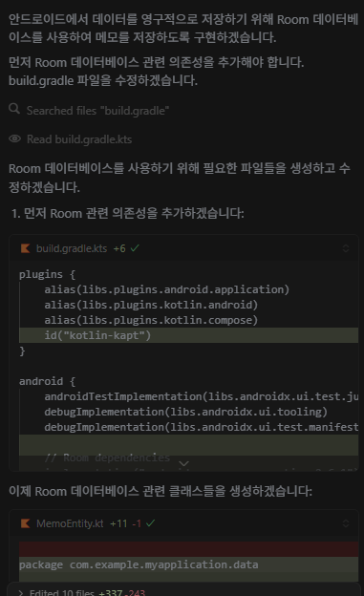Open the MemoEntity.kt file name link
Screen dimensions: 364x596
70,523
